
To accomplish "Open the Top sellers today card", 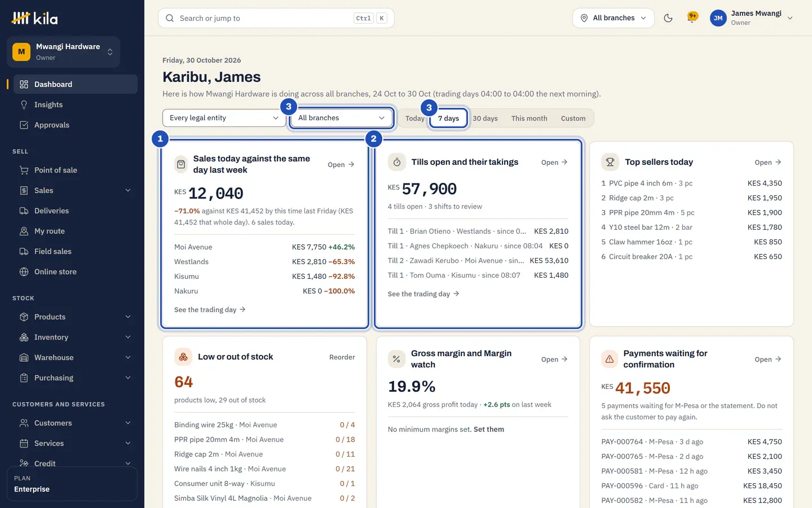I will 768,163.
